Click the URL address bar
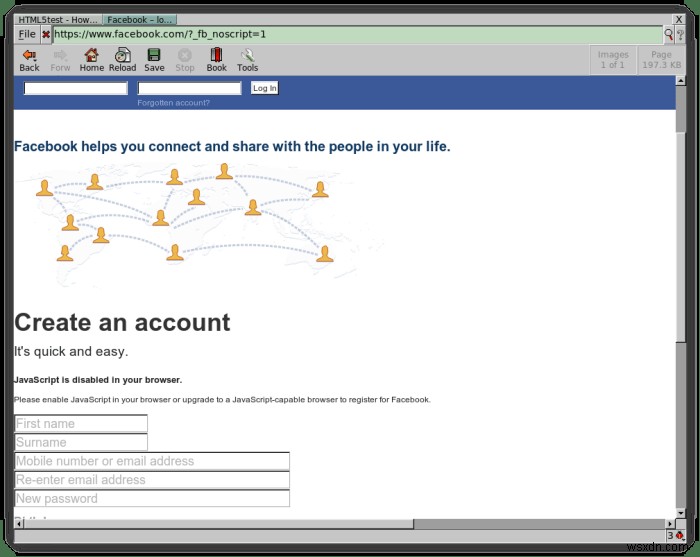The image size is (700, 557). click(357, 34)
